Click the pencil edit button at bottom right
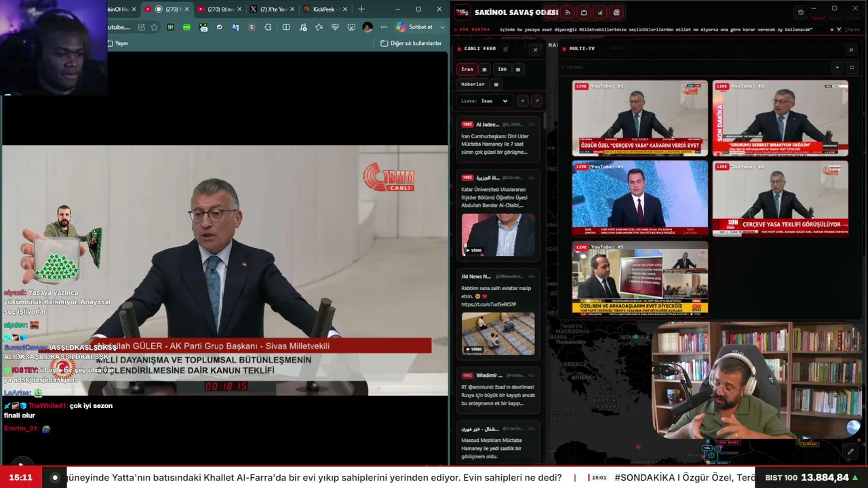Viewport: 868px width, 488px height. click(851, 451)
